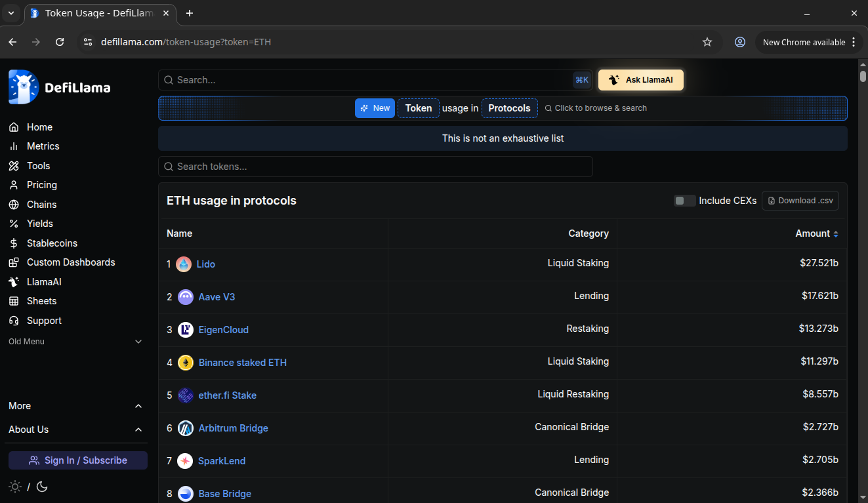
Task: Switch to light theme via the sun icon
Action: click(14, 487)
